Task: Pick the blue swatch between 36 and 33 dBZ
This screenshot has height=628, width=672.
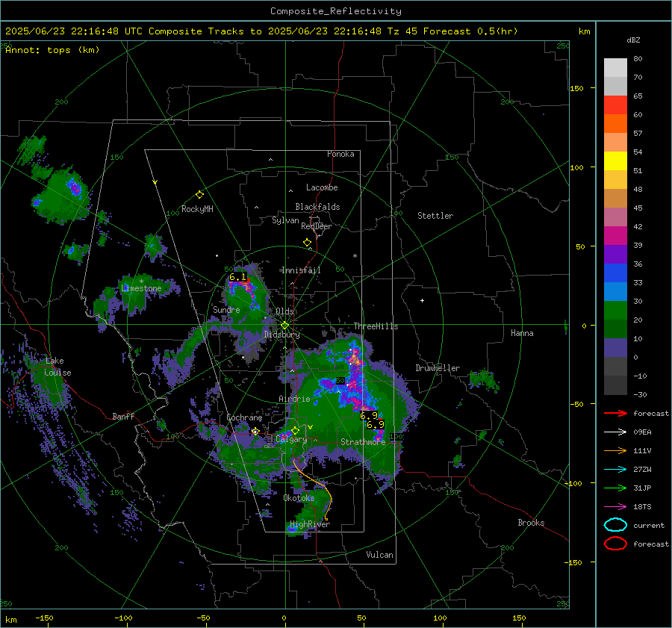Action: pyautogui.click(x=615, y=273)
